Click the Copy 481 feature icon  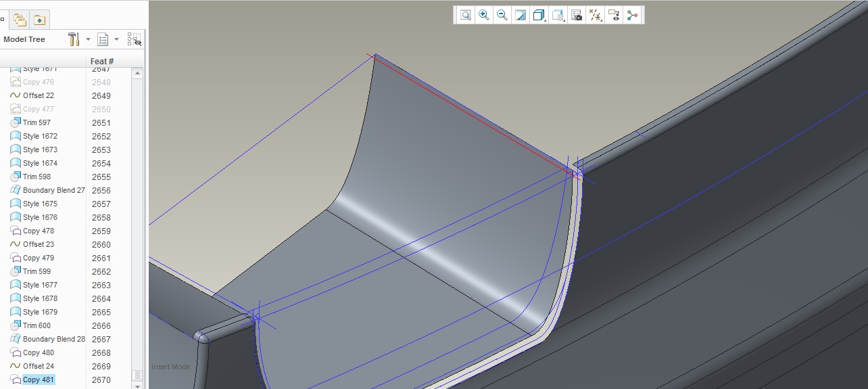pos(16,380)
